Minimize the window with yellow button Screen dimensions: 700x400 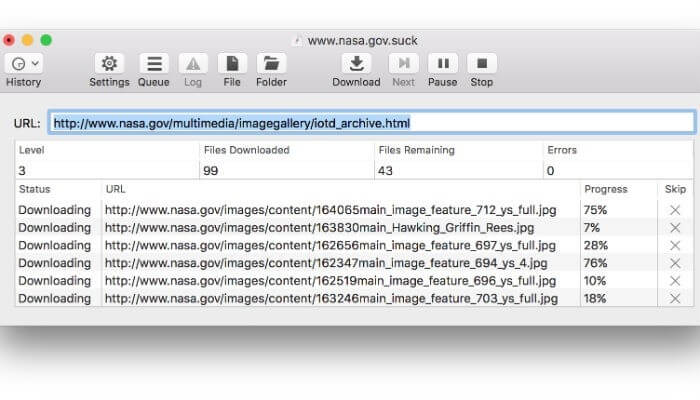click(x=28, y=40)
